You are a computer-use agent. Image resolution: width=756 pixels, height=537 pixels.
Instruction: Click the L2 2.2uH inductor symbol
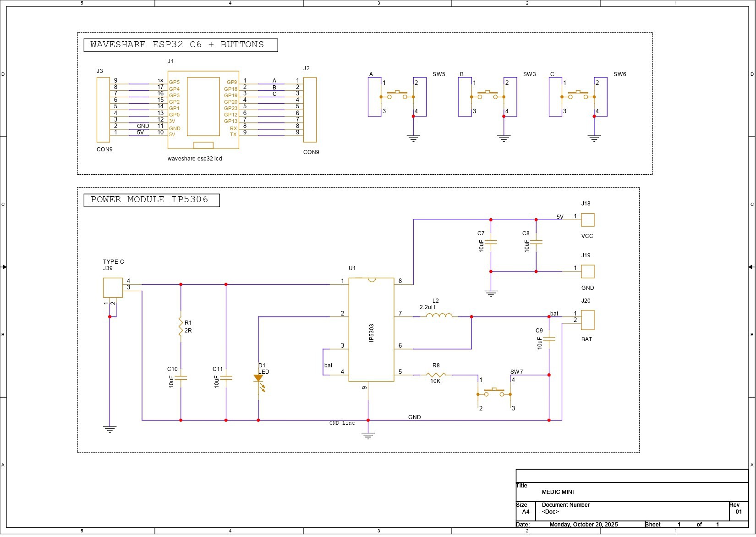[x=438, y=316]
